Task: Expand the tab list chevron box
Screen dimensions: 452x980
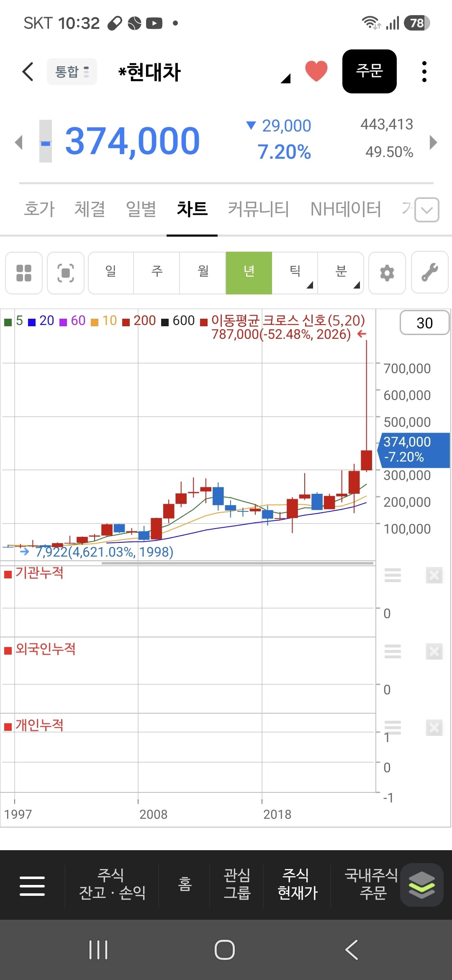Action: (427, 209)
